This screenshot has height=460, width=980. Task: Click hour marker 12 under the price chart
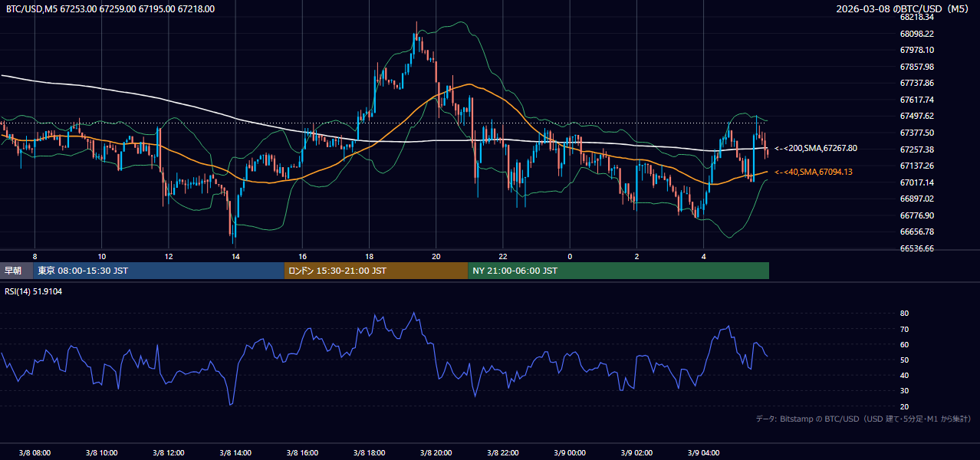click(169, 256)
